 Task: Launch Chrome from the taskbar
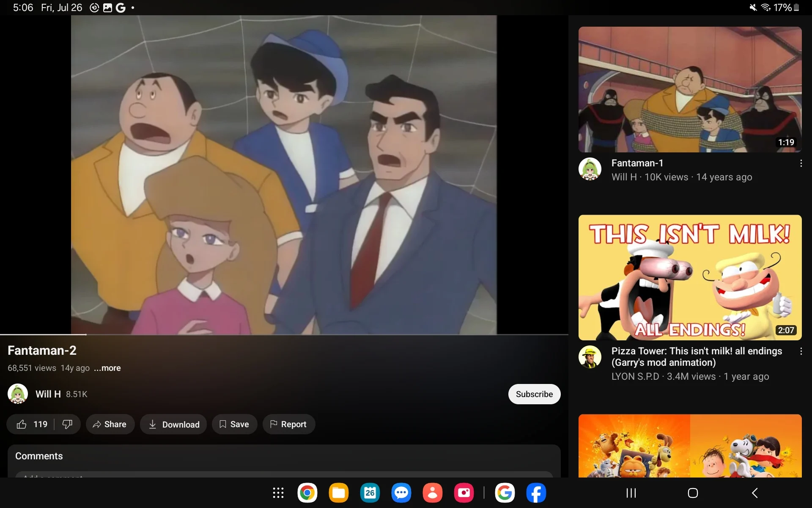point(307,493)
